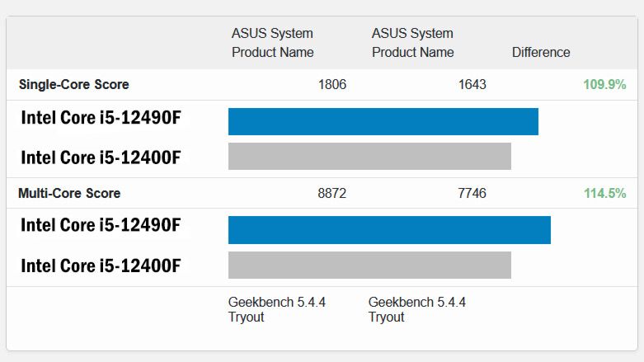This screenshot has width=644, height=362.
Task: Click the first Geekbench 5.4.4 Tryout text
Action: 276,309
